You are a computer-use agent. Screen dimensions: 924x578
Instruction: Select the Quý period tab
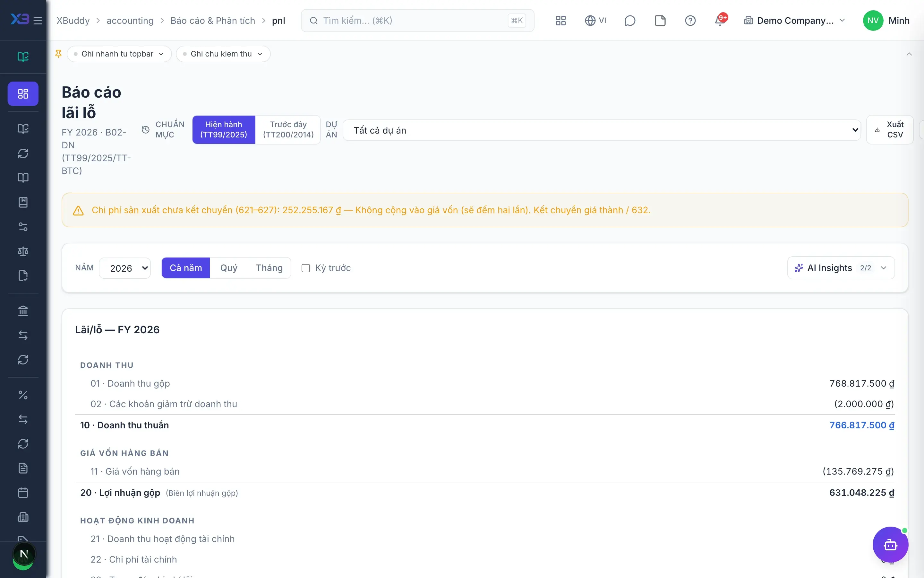point(229,268)
